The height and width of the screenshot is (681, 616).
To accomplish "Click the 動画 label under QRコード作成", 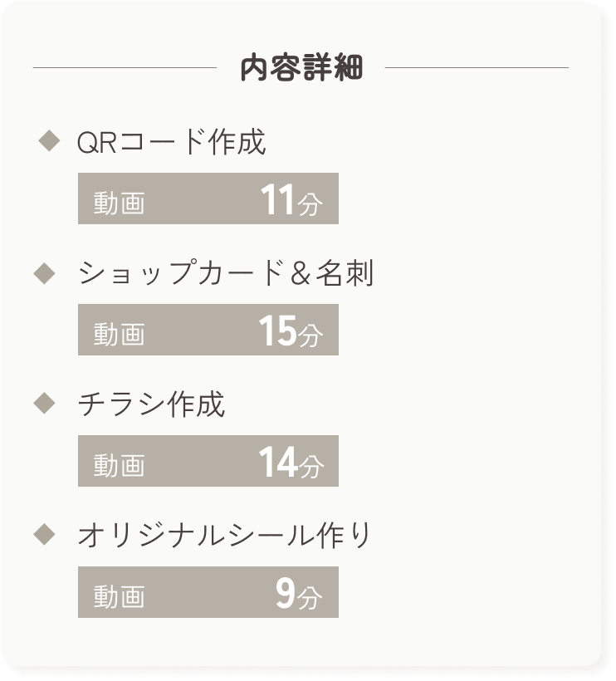I will [x=119, y=203].
